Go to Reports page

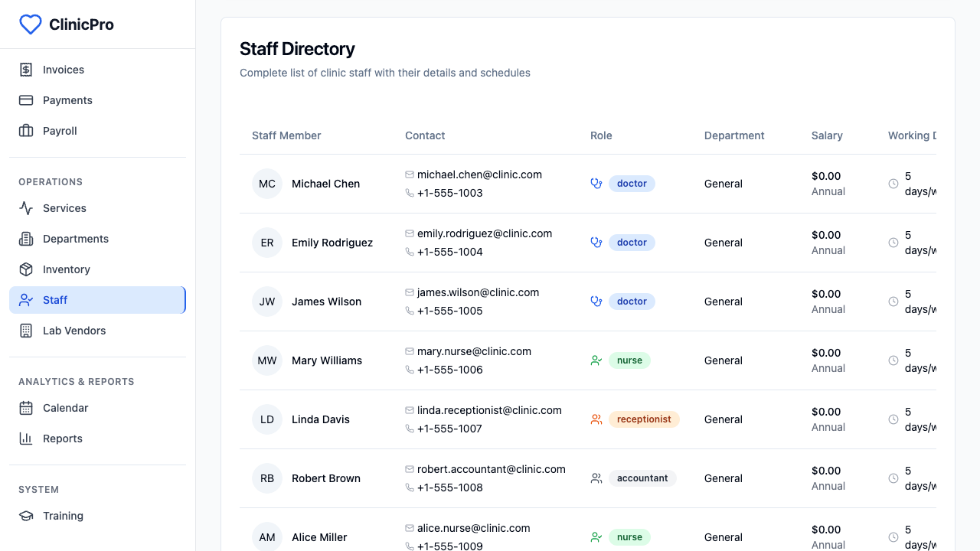pyautogui.click(x=97, y=439)
